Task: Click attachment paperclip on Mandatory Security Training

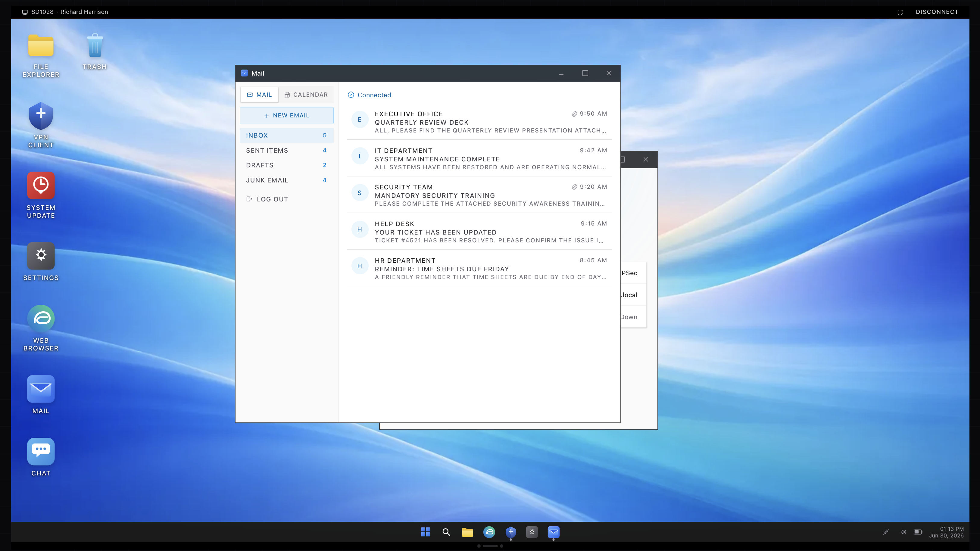Action: coord(574,187)
